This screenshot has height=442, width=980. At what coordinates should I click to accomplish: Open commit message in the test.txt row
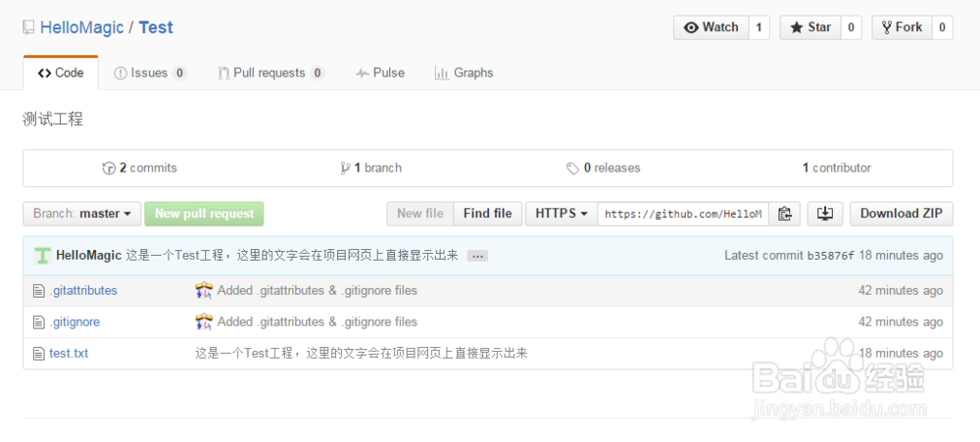click(362, 353)
